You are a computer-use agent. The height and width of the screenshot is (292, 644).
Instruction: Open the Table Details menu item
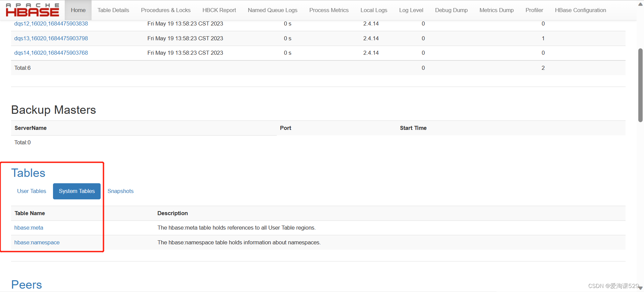pos(113,10)
